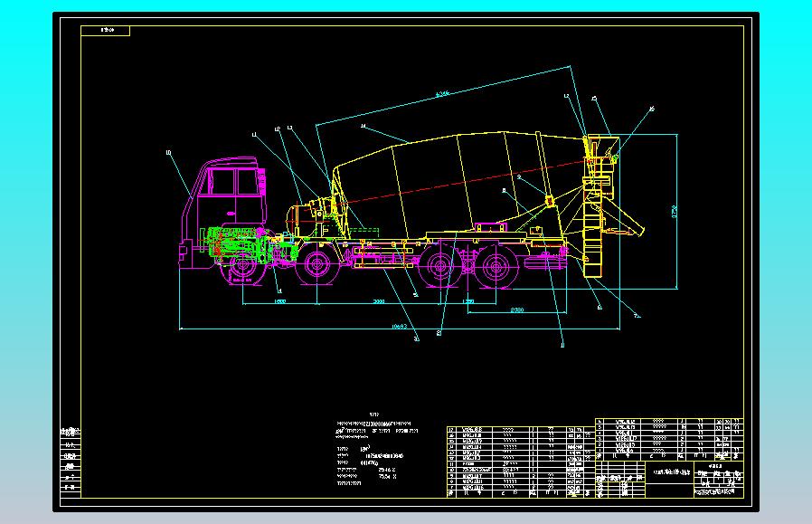
Task: Click the small label box at drawing frame's top-left
Action: click(105, 31)
